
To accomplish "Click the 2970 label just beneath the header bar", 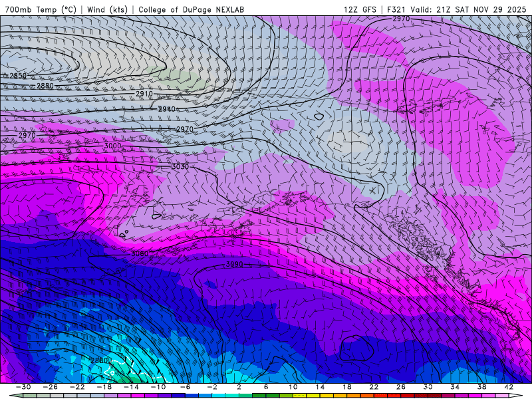I will (402, 19).
